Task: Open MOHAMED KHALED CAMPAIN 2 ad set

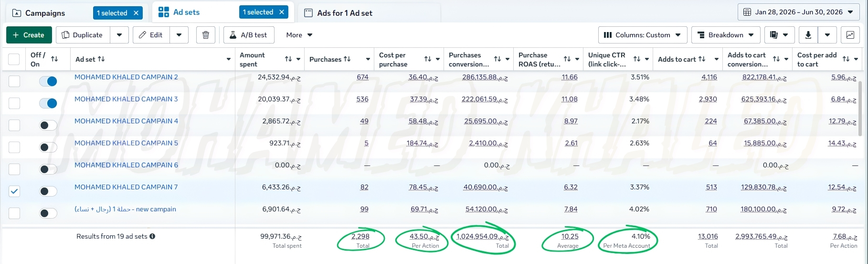Action: click(x=126, y=77)
